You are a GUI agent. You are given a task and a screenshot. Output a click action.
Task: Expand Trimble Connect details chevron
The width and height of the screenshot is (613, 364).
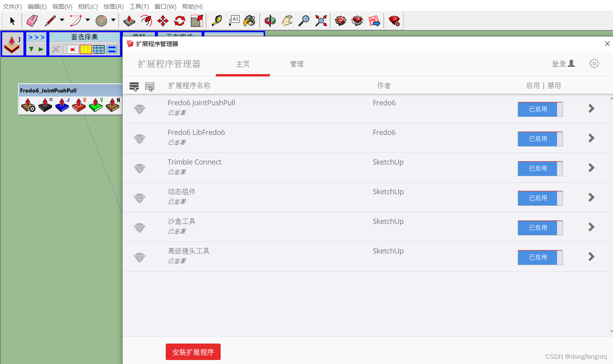[x=591, y=168]
